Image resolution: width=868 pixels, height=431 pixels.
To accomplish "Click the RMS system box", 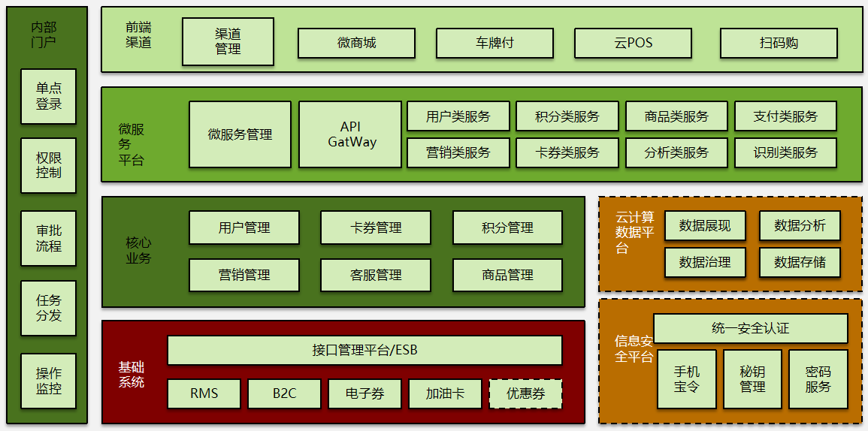I will (204, 393).
